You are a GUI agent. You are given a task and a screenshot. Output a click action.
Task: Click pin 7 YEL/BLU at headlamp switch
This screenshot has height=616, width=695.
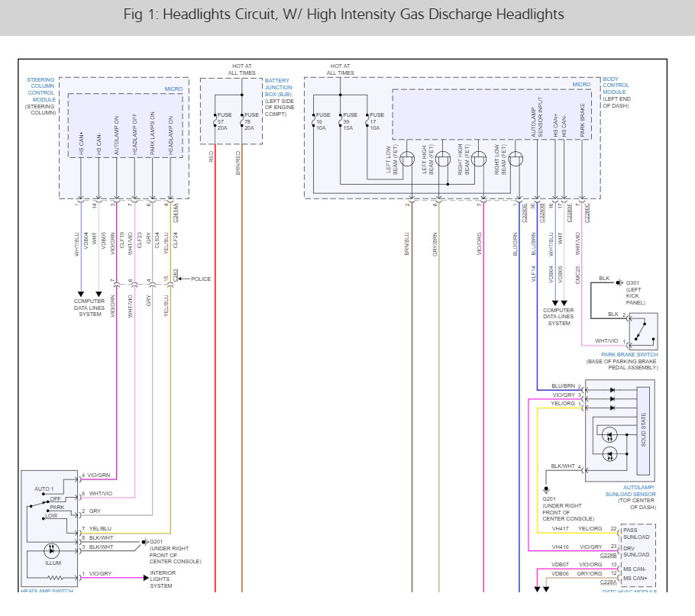97,529
